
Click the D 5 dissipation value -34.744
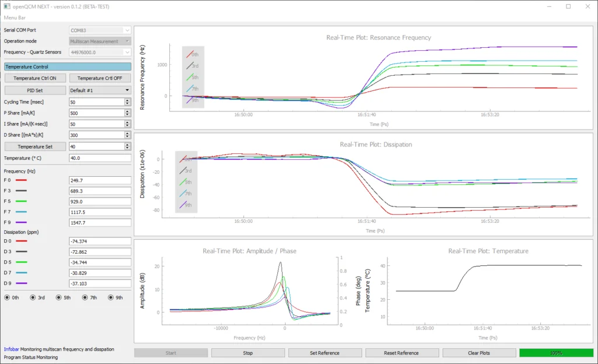click(100, 262)
